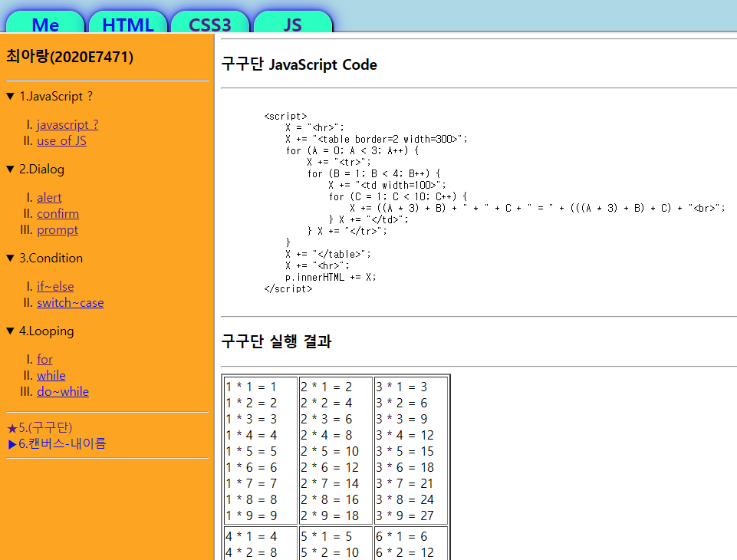Click the 구구단 실행 결과 heading
Screen dimensions: 737x560
(x=276, y=341)
